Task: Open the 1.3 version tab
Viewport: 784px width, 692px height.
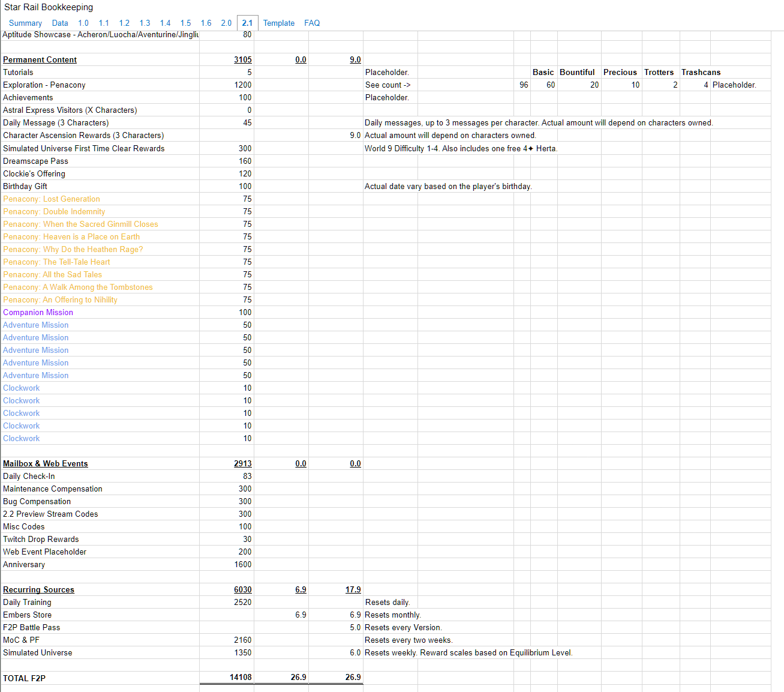Action: click(x=145, y=23)
